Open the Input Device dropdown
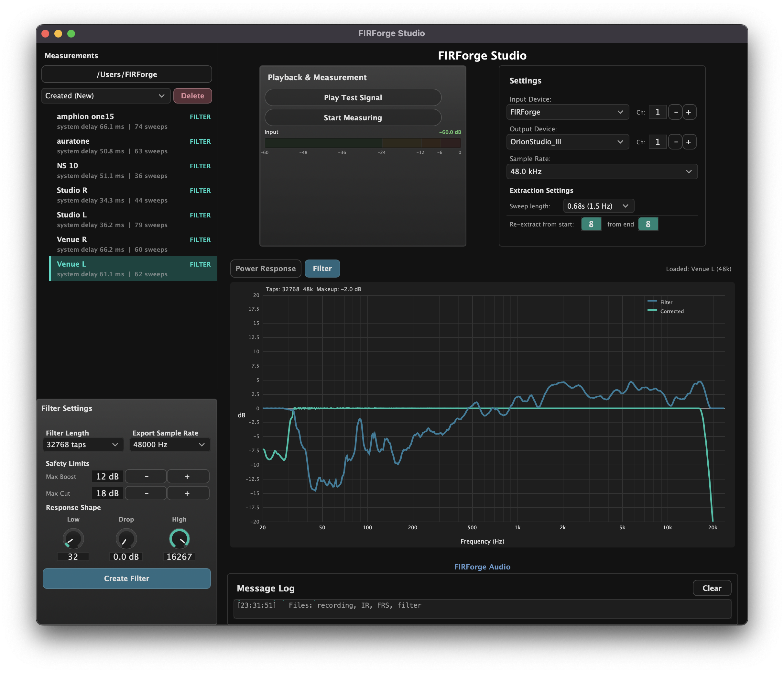The image size is (784, 673). click(x=568, y=112)
